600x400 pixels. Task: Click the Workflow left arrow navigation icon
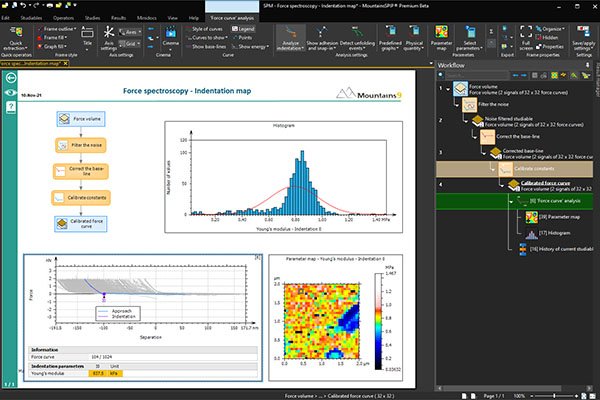coord(515,75)
